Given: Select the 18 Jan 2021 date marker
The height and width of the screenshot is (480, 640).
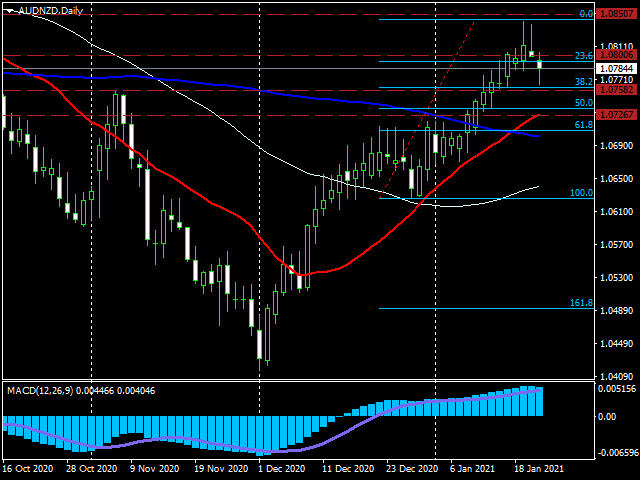Looking at the screenshot, I should click(x=538, y=469).
